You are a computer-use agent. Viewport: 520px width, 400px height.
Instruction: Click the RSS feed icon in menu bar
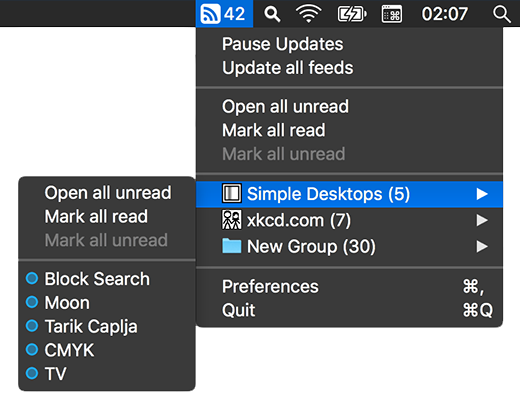210,14
